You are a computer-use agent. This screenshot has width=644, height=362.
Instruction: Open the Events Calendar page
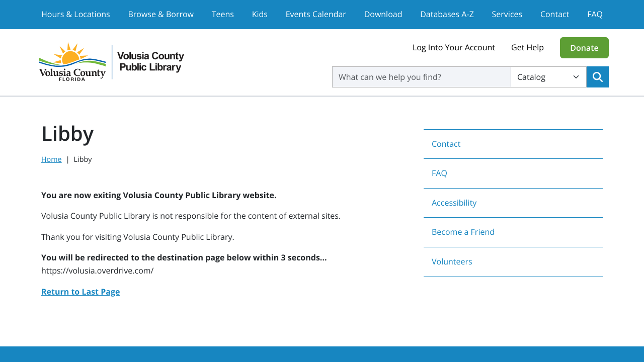point(316,14)
